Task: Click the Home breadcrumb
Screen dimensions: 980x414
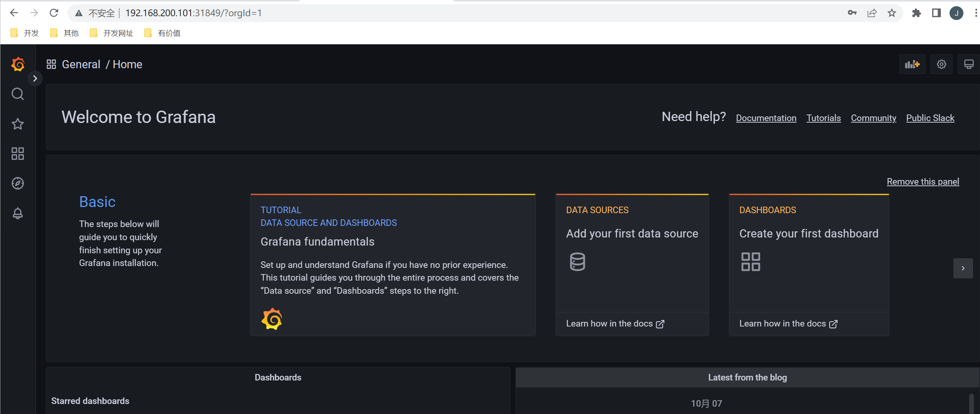Action: pos(127,64)
